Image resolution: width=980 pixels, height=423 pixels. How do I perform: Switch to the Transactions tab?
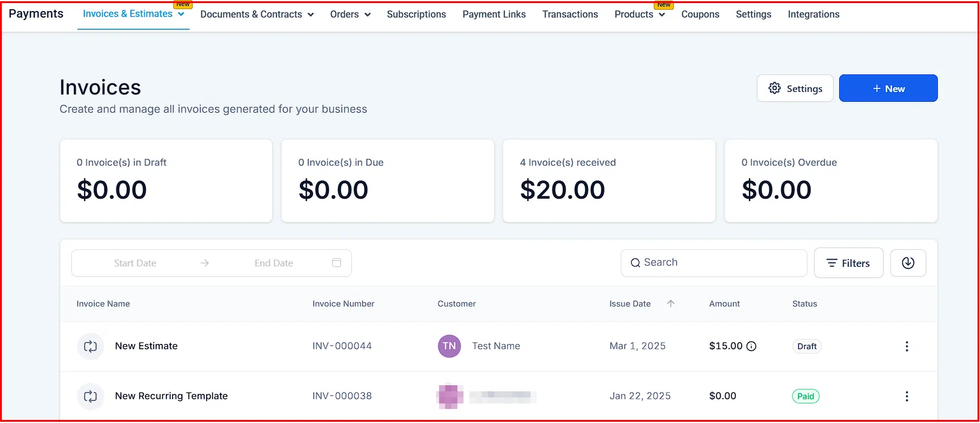[x=570, y=14]
